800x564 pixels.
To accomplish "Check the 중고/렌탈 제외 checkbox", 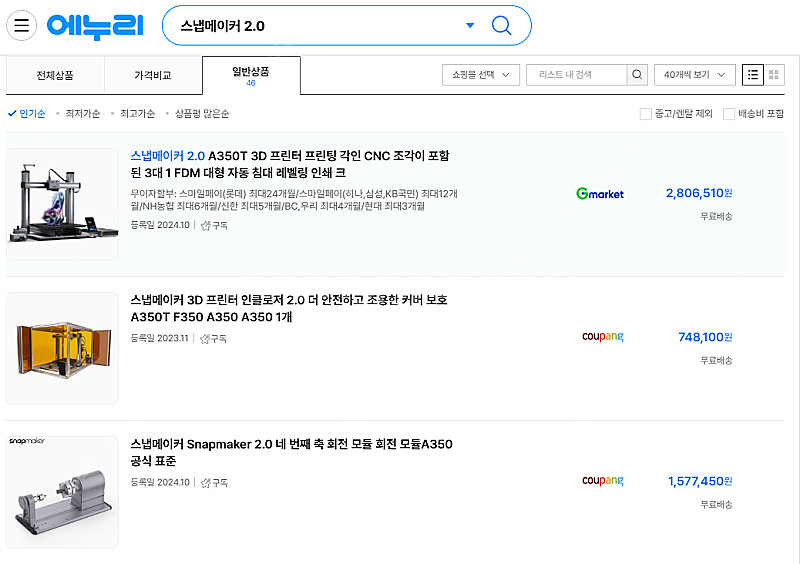I will pos(645,114).
